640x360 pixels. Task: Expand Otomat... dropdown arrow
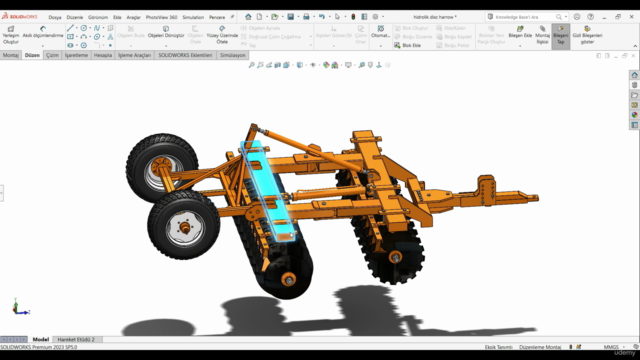pyautogui.click(x=380, y=46)
